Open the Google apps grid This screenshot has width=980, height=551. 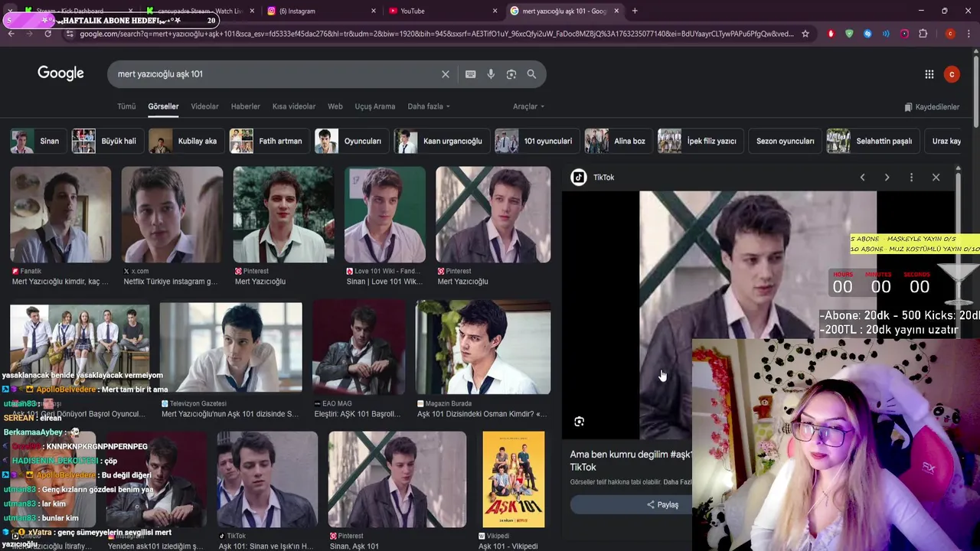pyautogui.click(x=929, y=74)
